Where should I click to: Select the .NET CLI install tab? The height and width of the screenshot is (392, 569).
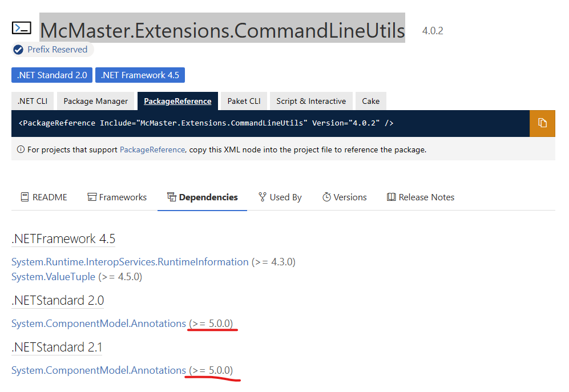[33, 101]
